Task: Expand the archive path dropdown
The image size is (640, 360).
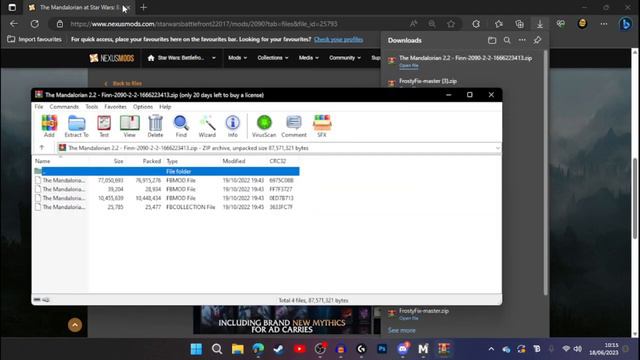Action: [x=498, y=148]
